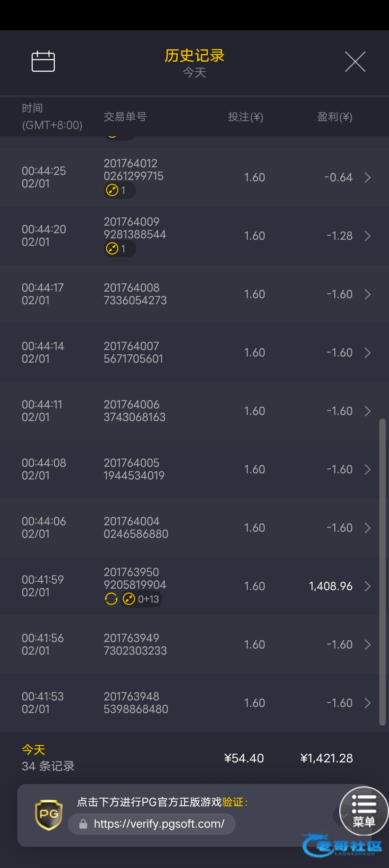Open the calendar date picker icon
The width and height of the screenshot is (389, 868).
[43, 61]
